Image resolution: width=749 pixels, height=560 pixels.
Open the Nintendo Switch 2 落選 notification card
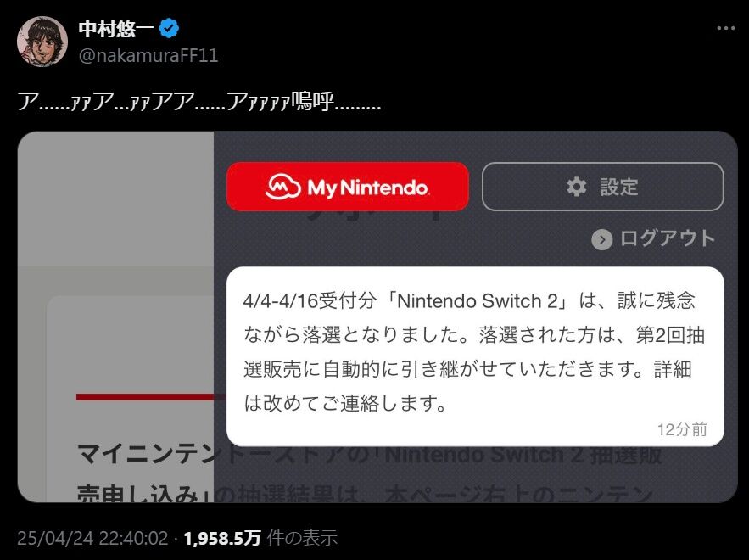click(475, 356)
